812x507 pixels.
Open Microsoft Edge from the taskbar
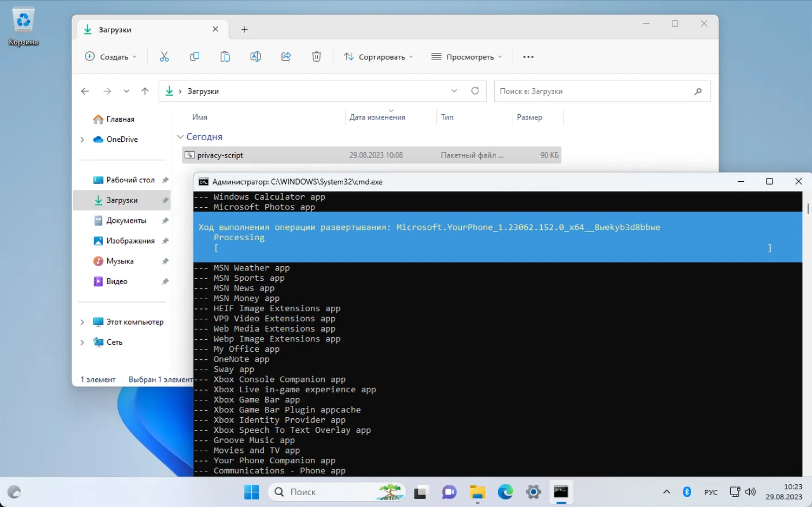505,492
